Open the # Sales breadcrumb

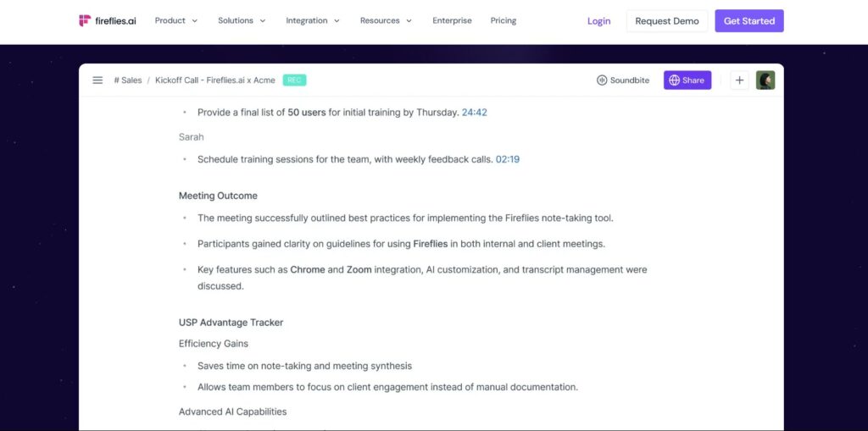coord(128,80)
